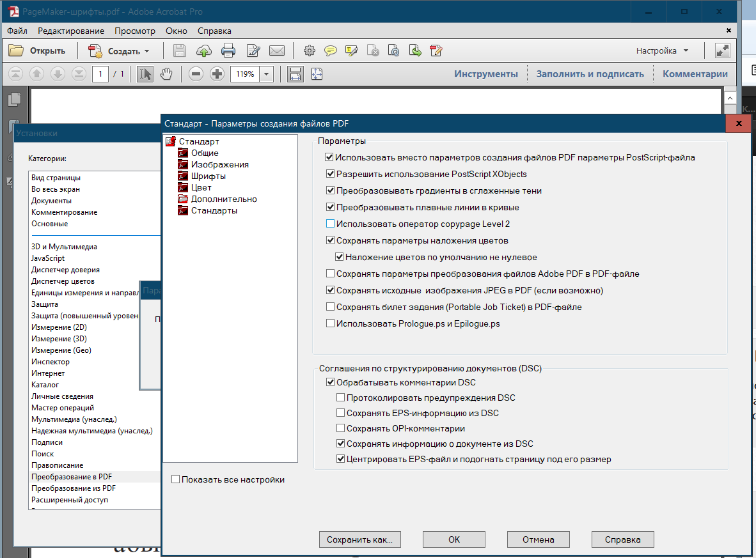The height and width of the screenshot is (558, 756).
Task: Click the page number input field
Action: point(100,74)
